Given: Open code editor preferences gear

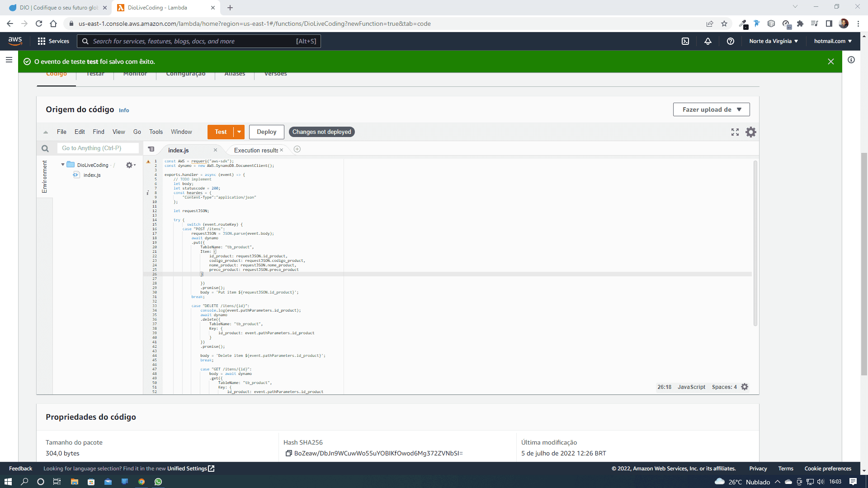Looking at the screenshot, I should pyautogui.click(x=751, y=132).
